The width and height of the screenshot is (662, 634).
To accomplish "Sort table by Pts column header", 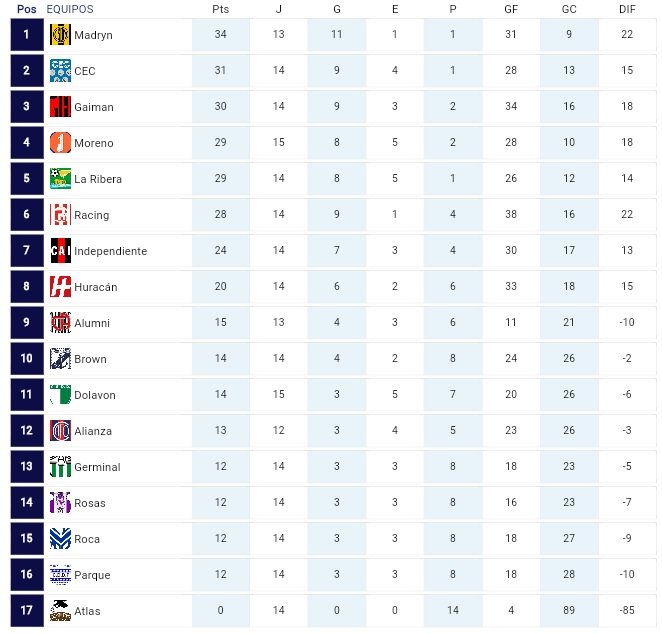I will coord(220,9).
